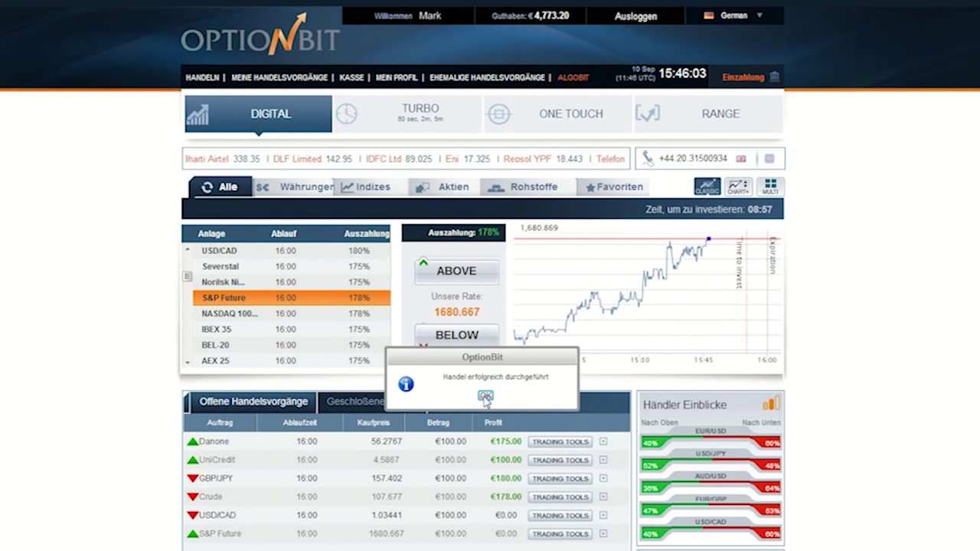Switch to the Classic chart view icon

(707, 187)
